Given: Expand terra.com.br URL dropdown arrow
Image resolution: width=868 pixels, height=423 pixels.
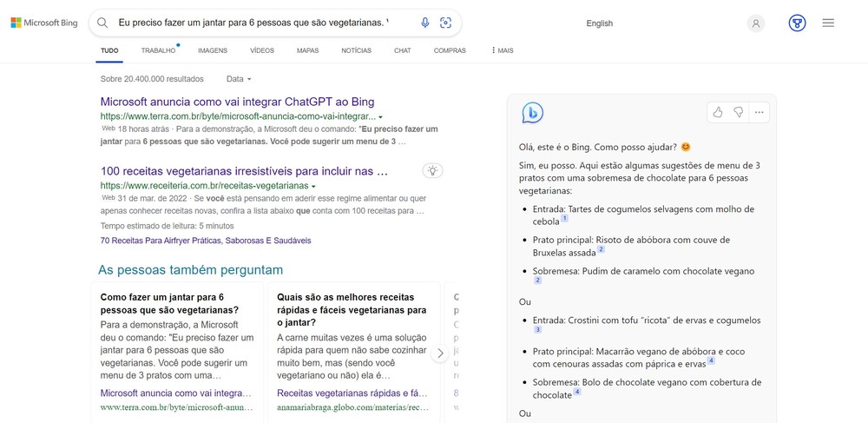Looking at the screenshot, I should coord(381,116).
